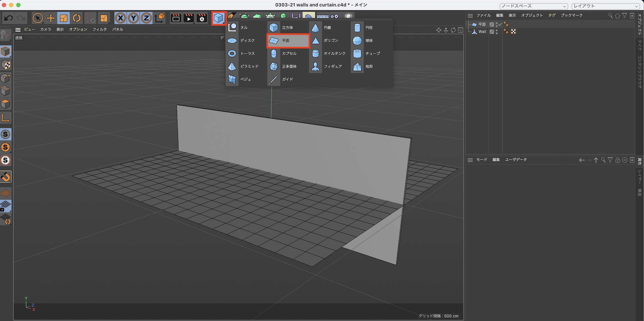Toggle the Y axis lock button
The image size is (644, 321).
pyautogui.click(x=133, y=18)
